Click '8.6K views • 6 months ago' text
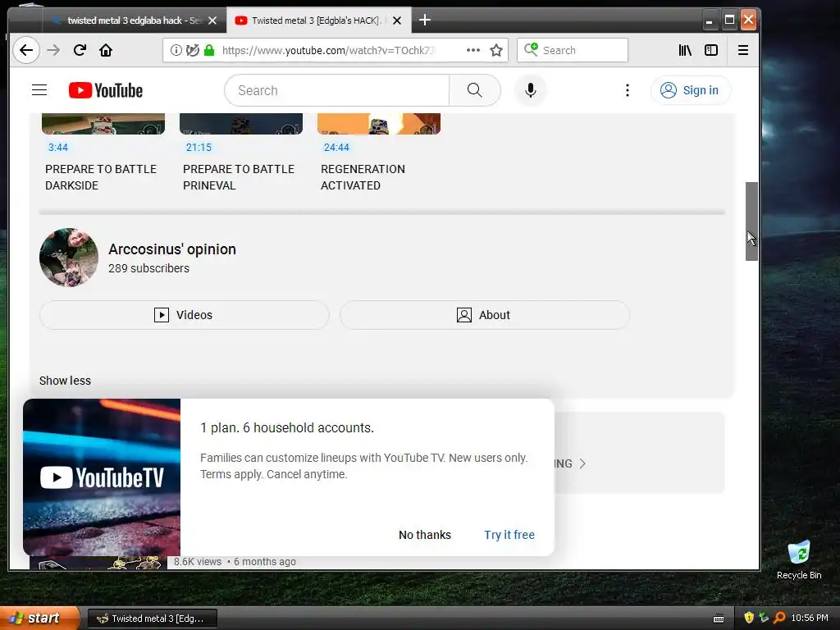 [235, 561]
